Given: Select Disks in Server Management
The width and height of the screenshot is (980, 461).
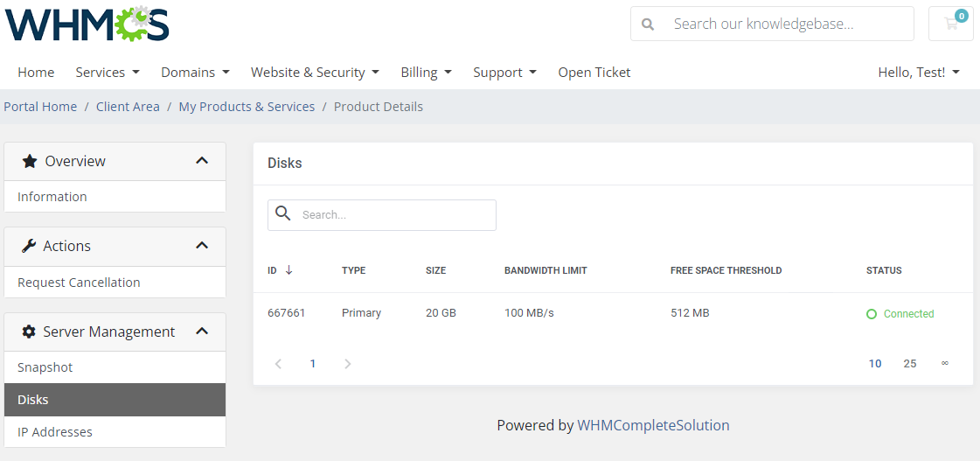Looking at the screenshot, I should click(x=115, y=400).
